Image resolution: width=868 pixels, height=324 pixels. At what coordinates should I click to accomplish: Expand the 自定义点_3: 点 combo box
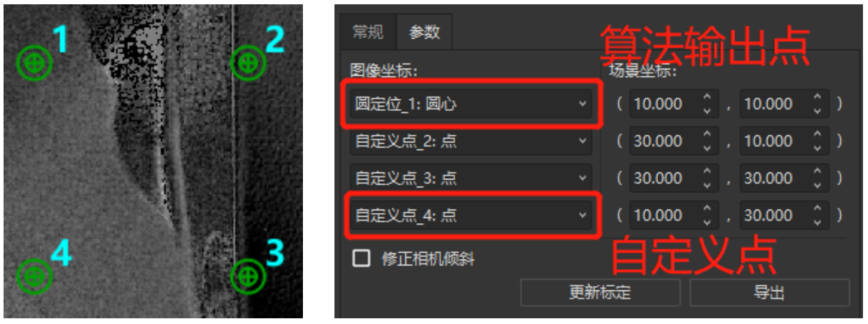click(x=471, y=178)
